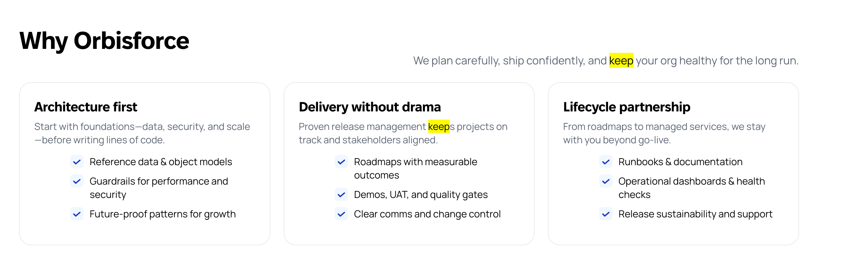Click the checkmark beside Runbooks & documentation
This screenshot has height=279, width=868.
point(606,162)
